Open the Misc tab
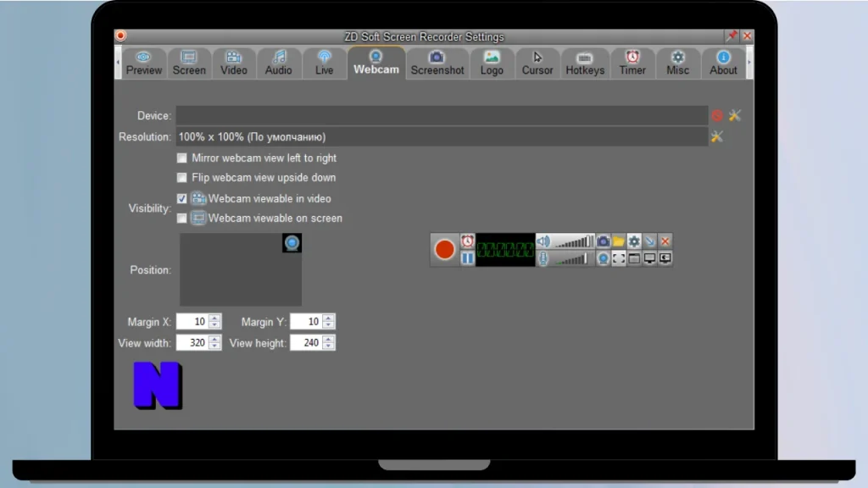The height and width of the screenshot is (488, 868). (677, 63)
